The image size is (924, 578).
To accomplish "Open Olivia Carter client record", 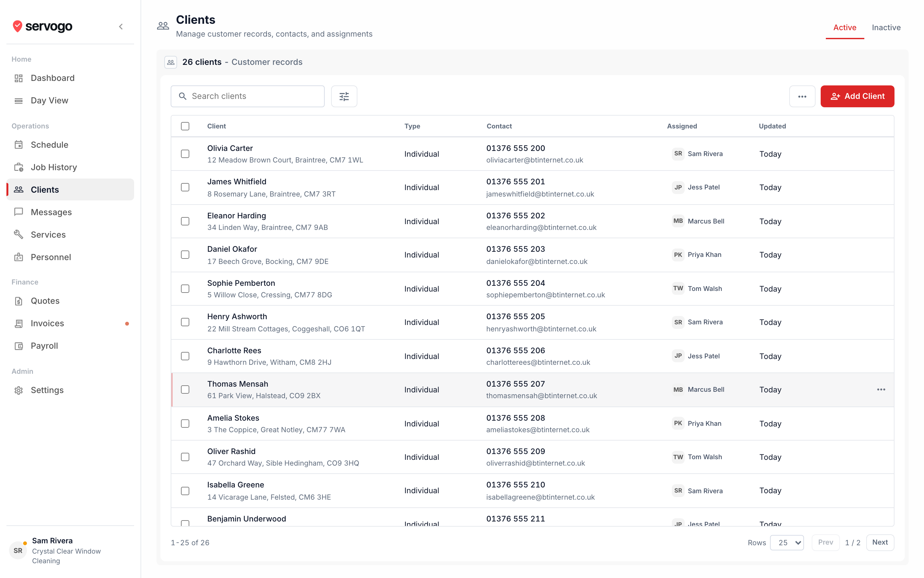I will tap(230, 148).
